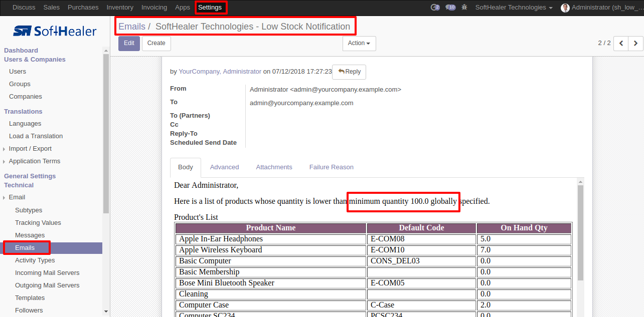Viewport: 644px width, 317px height.
Task: Open the Action dropdown
Action: [x=359, y=44]
